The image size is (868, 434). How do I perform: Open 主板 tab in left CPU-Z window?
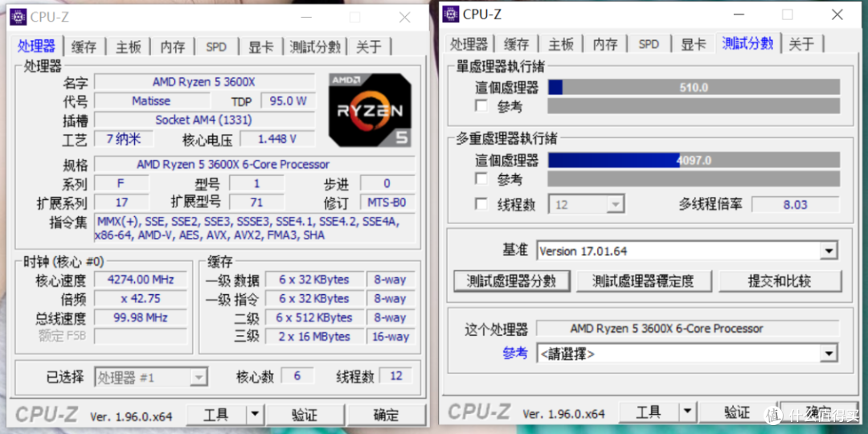coord(129,47)
